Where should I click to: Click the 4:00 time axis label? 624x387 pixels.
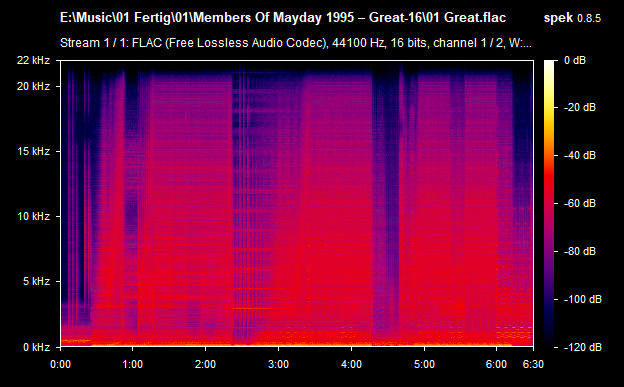point(351,364)
